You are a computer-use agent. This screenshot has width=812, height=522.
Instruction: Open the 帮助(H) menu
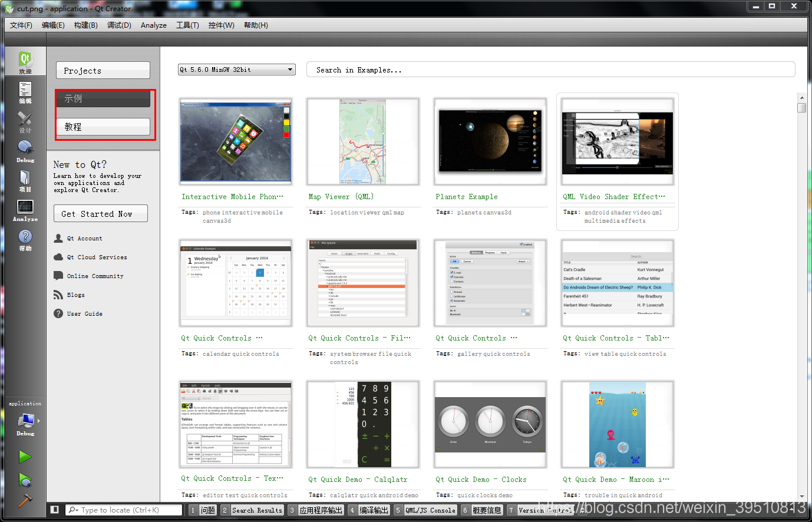click(x=256, y=25)
